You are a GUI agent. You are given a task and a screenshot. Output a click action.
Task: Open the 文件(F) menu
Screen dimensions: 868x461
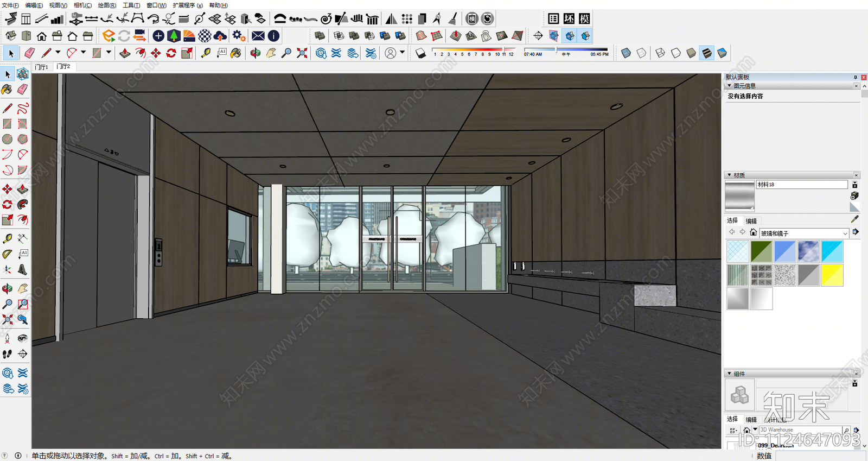pos(10,5)
